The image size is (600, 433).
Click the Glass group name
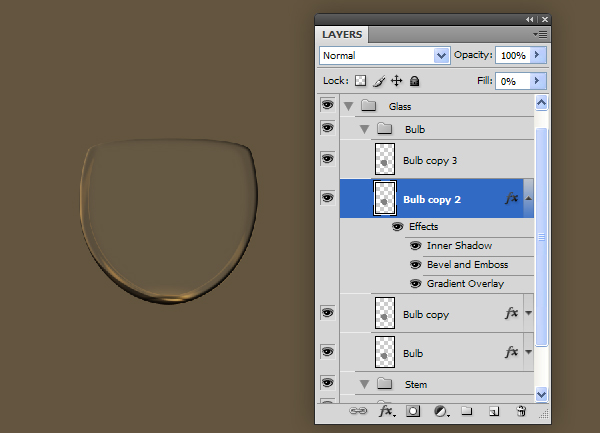click(400, 106)
